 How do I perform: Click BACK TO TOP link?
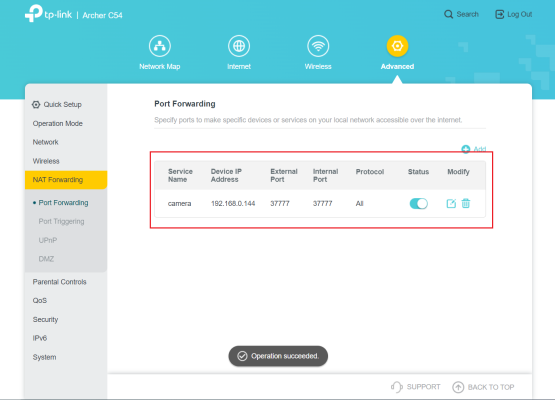483,387
